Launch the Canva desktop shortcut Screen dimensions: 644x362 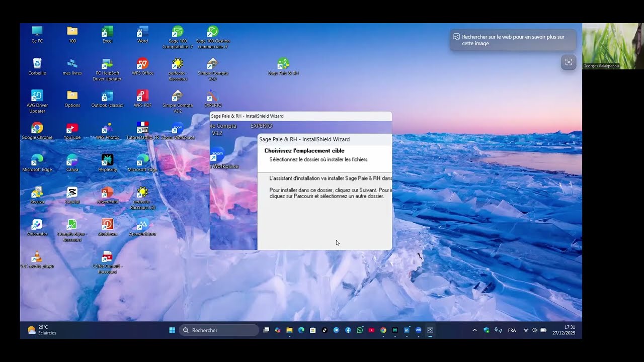(x=72, y=163)
